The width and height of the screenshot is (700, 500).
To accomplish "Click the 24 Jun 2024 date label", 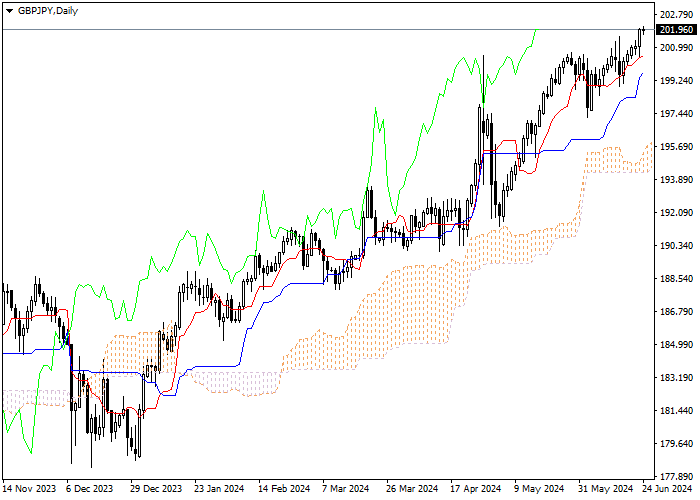I will pyautogui.click(x=667, y=489).
